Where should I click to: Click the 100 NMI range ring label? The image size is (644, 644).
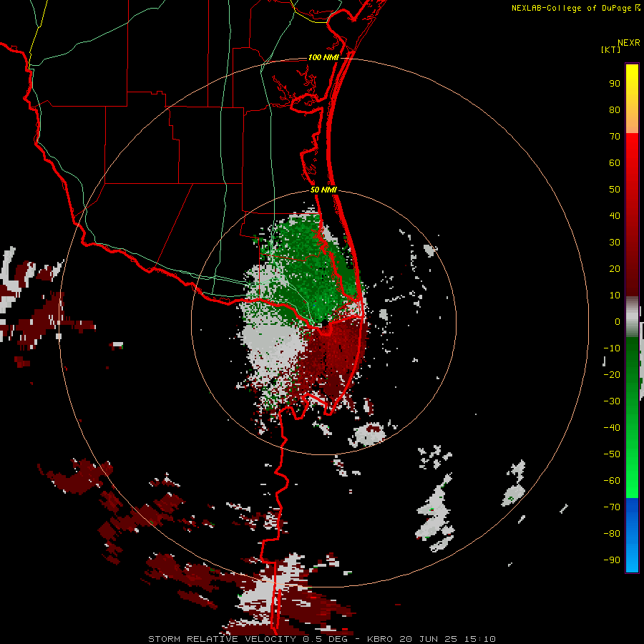[323, 57]
